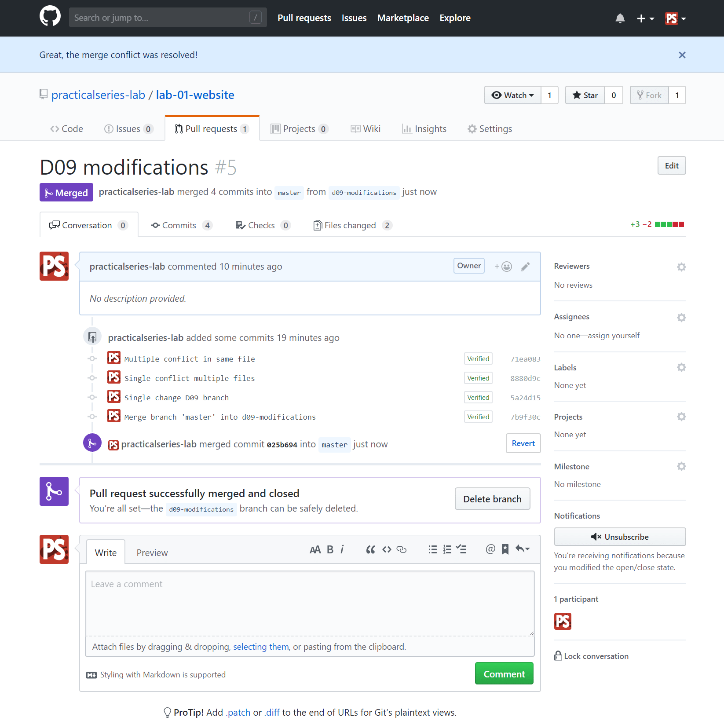The height and width of the screenshot is (728, 724).
Task: Dismiss the merge conflict resolved banner
Action: click(x=682, y=55)
